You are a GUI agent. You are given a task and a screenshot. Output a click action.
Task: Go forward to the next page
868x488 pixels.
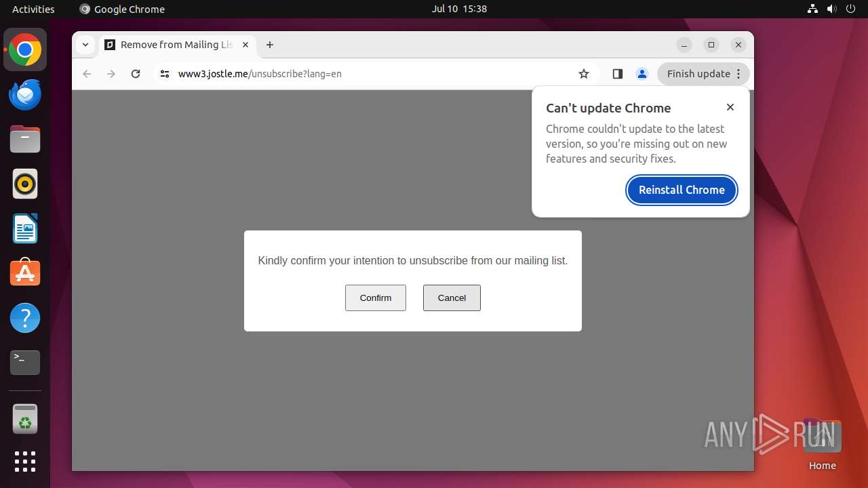point(111,74)
